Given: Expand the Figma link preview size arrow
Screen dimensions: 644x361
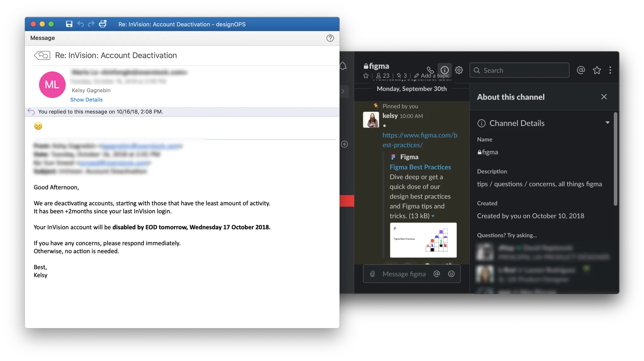Looking at the screenshot, I should (433, 216).
